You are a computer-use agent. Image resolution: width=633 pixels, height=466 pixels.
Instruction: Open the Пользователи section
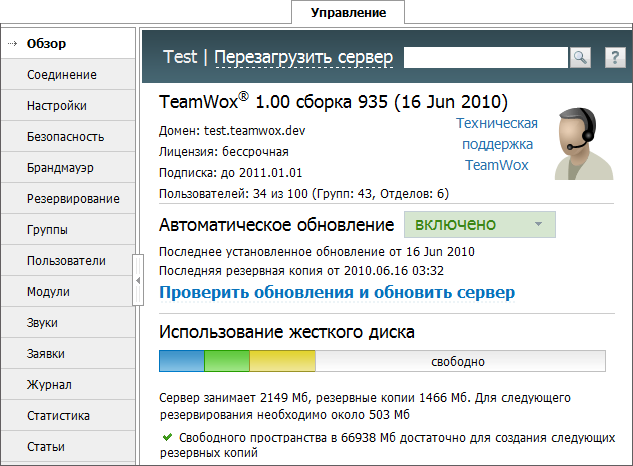click(68, 260)
